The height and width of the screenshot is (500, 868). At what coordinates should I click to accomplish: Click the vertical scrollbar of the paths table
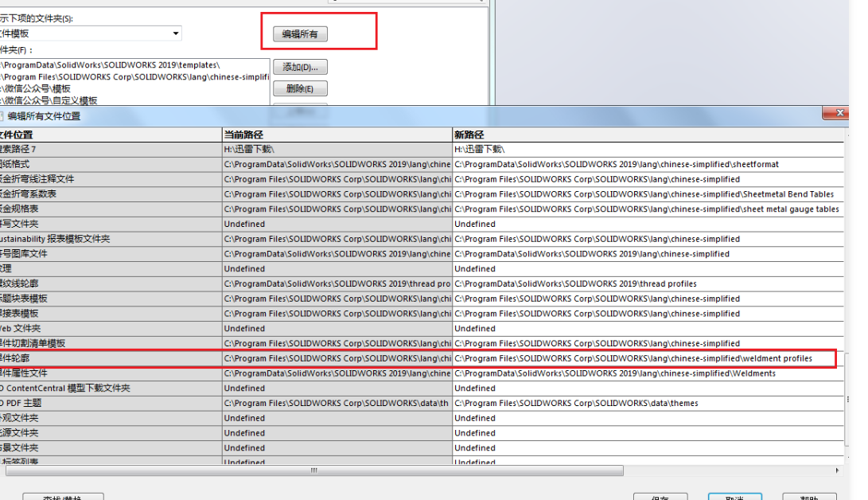pos(847,399)
